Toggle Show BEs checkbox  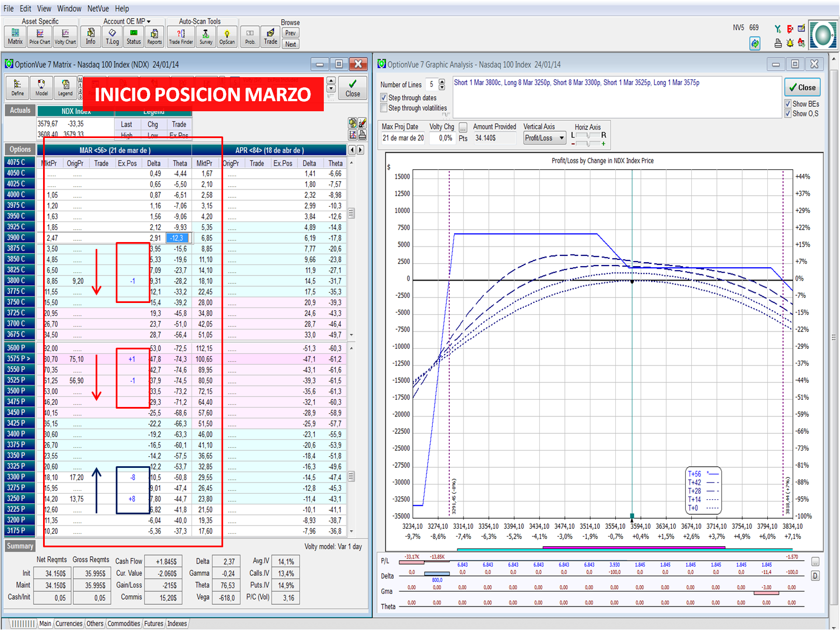coord(788,104)
